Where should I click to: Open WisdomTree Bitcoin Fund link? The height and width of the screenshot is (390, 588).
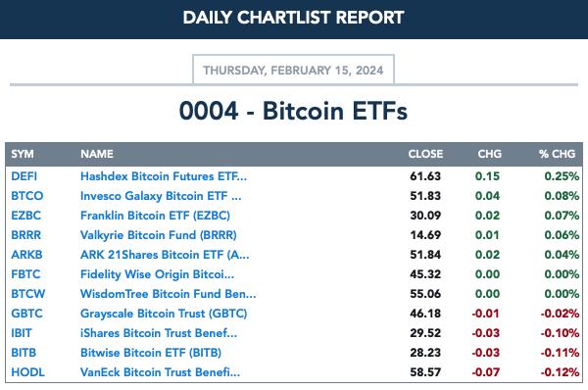coord(168,294)
